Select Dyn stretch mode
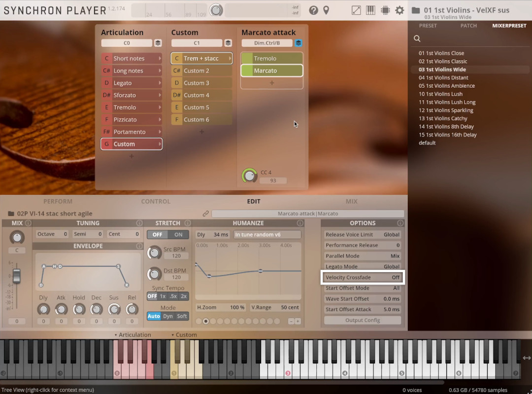Screen dimensions: 532x394 tap(168, 316)
